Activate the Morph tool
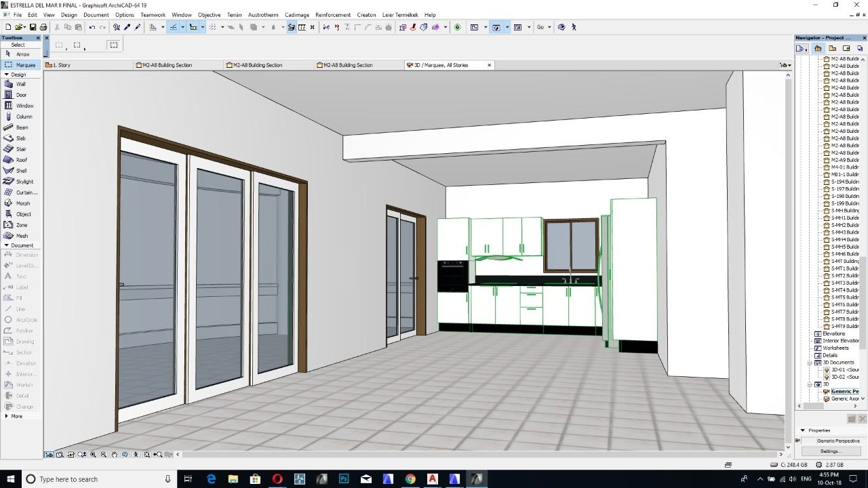The image size is (868, 488). (21, 203)
